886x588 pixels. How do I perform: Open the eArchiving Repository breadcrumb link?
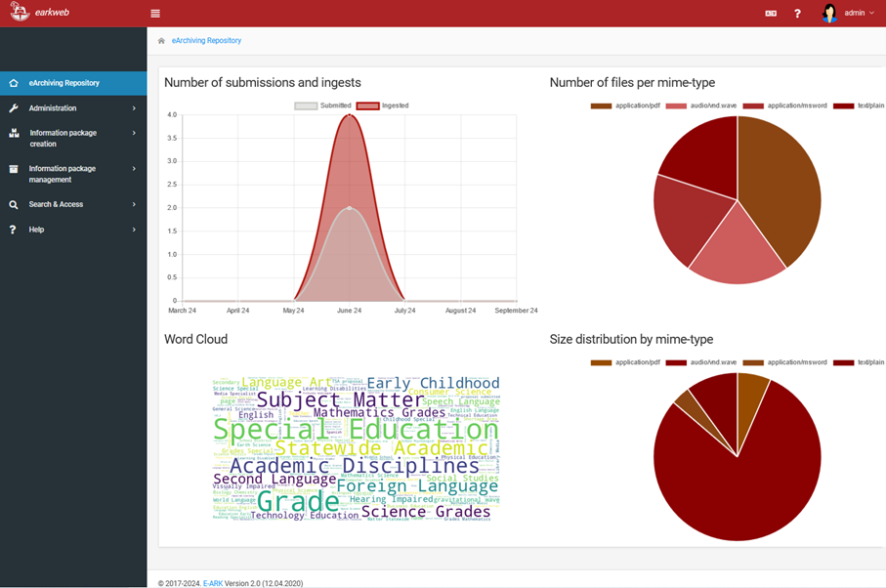[206, 41]
